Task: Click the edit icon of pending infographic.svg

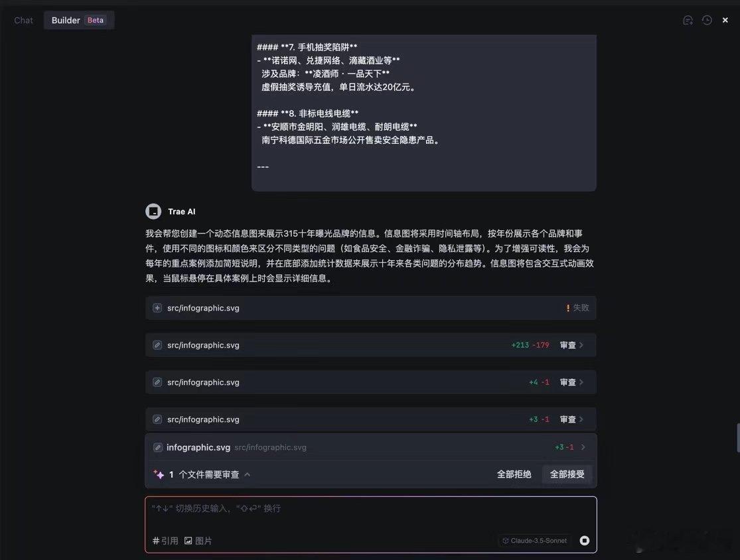Action: 158,447
